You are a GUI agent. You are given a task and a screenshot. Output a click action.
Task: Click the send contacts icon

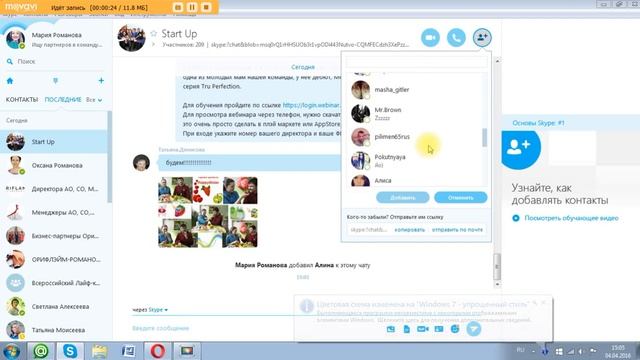point(439,329)
